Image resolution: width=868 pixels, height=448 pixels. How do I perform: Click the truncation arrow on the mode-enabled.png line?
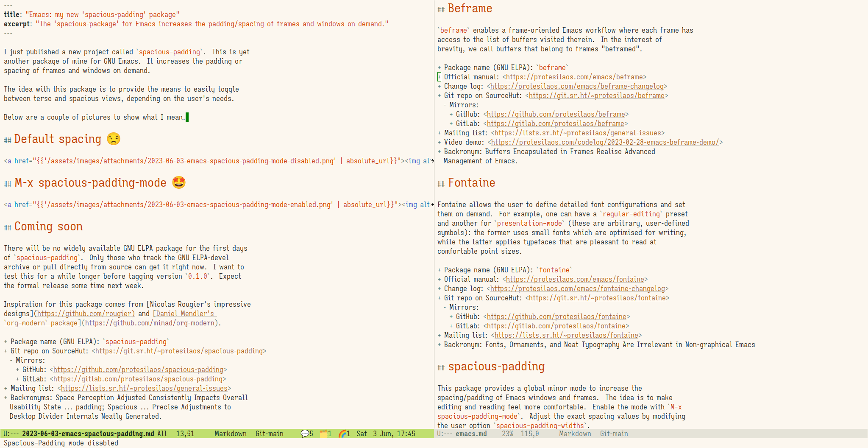click(432, 205)
